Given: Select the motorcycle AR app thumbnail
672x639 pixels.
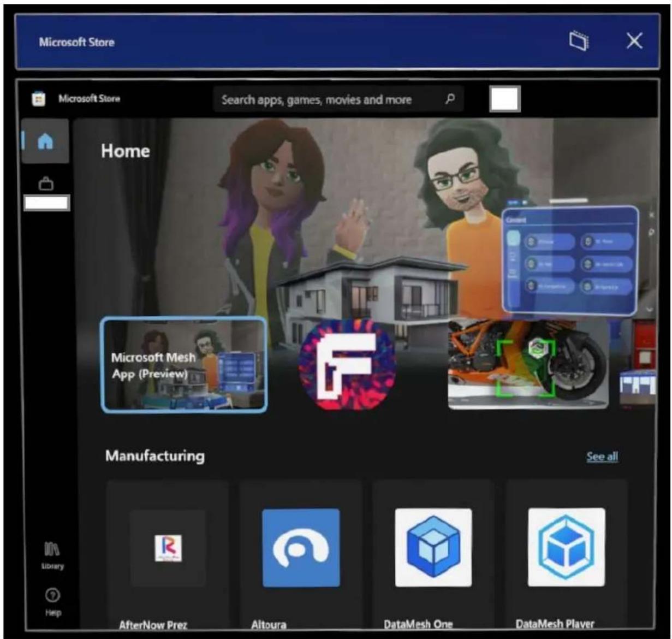Looking at the screenshot, I should tap(528, 364).
